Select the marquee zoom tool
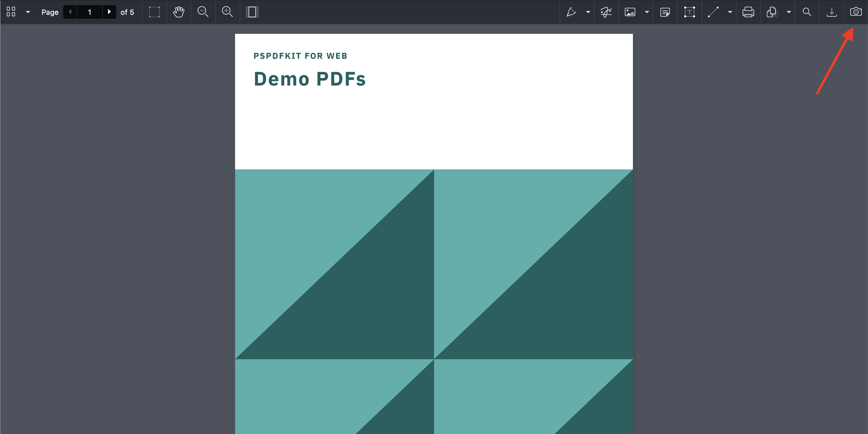868x434 pixels. [154, 12]
